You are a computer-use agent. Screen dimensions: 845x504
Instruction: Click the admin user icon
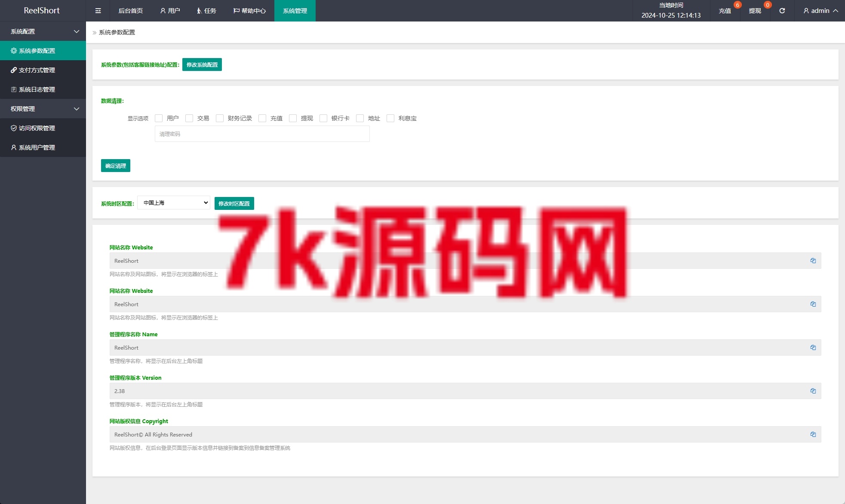coord(806,11)
